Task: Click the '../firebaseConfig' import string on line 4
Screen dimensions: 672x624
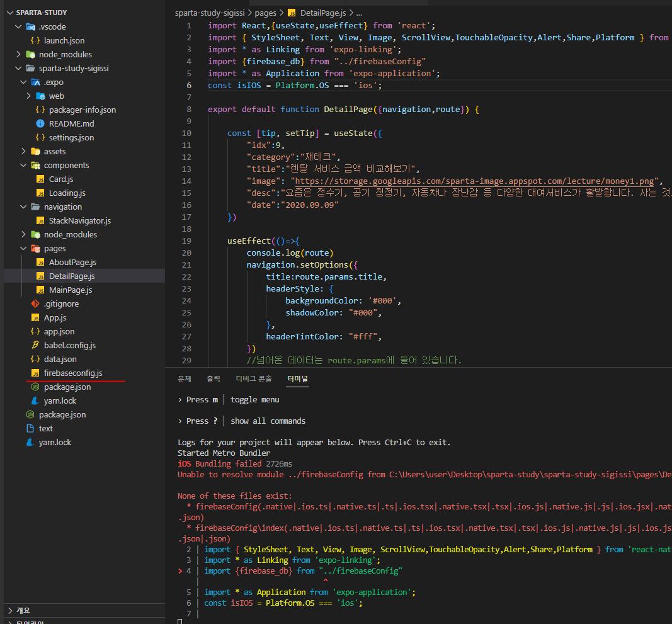Action: tap(380, 61)
